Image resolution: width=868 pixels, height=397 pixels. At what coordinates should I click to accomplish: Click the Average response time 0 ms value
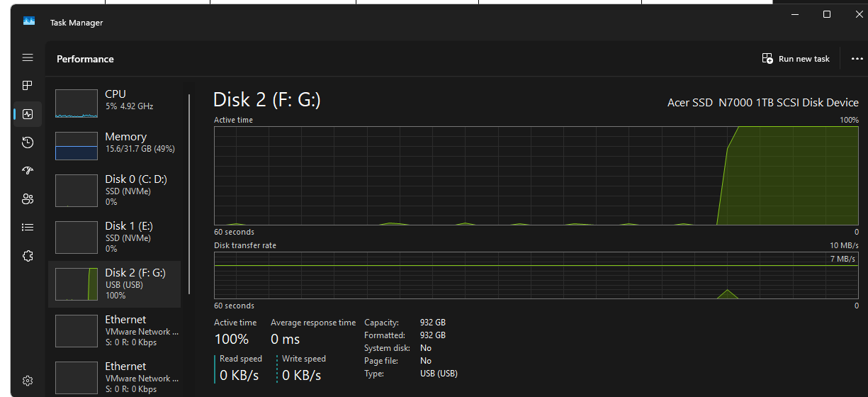[x=286, y=340]
